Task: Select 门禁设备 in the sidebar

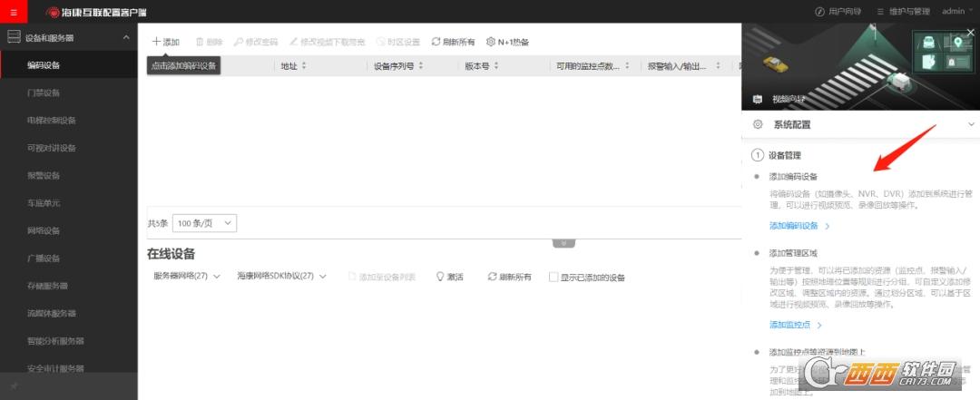Action: tap(69, 93)
